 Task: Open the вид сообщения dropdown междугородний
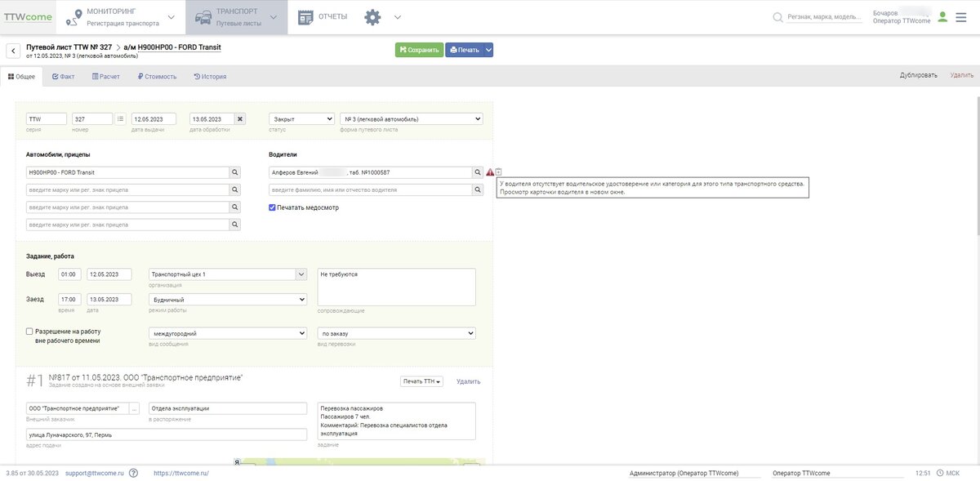click(228, 333)
